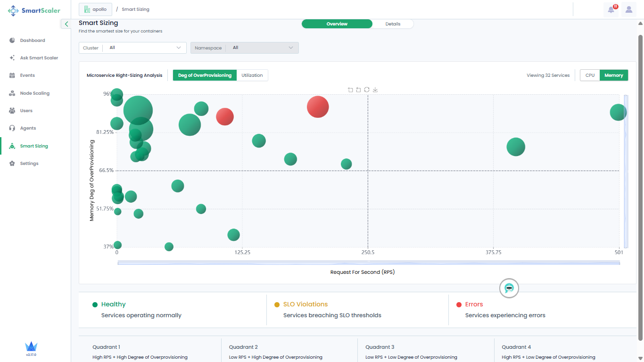
Task: Switch to the Details tab
Action: click(393, 24)
